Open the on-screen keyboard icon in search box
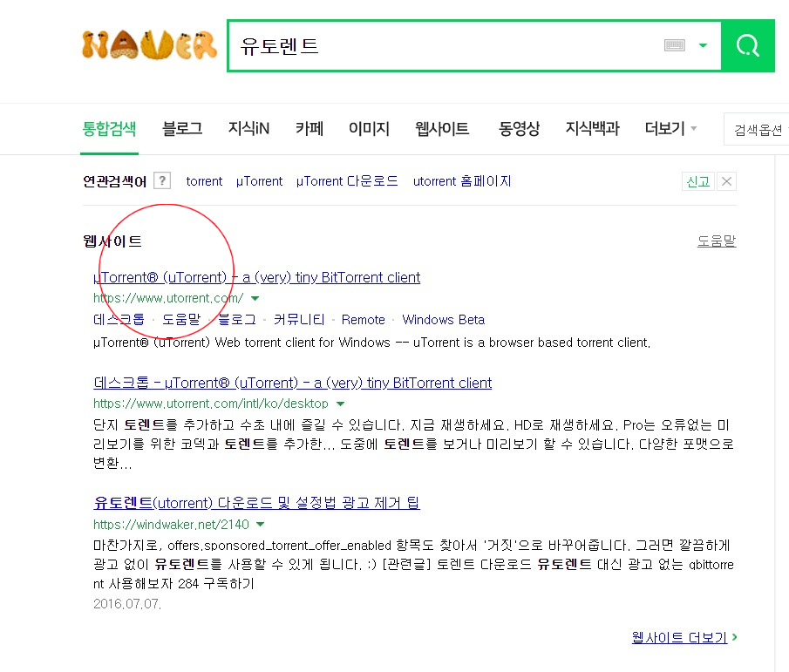 pos(674,45)
